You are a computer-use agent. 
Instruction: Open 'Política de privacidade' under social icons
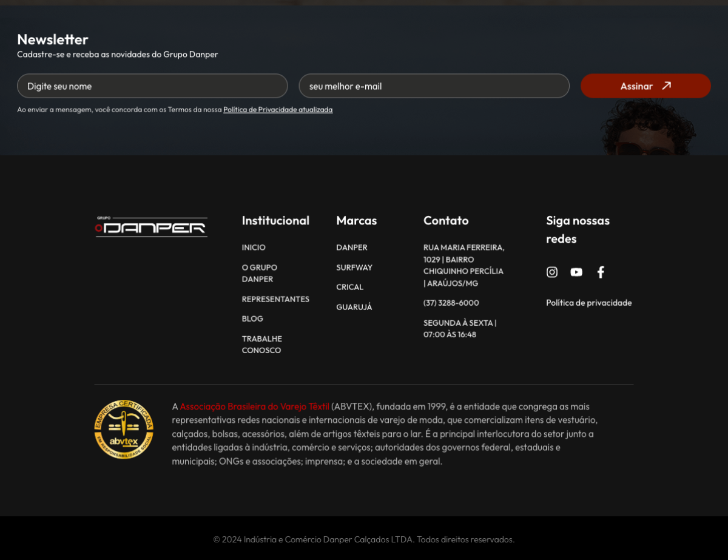tap(589, 303)
